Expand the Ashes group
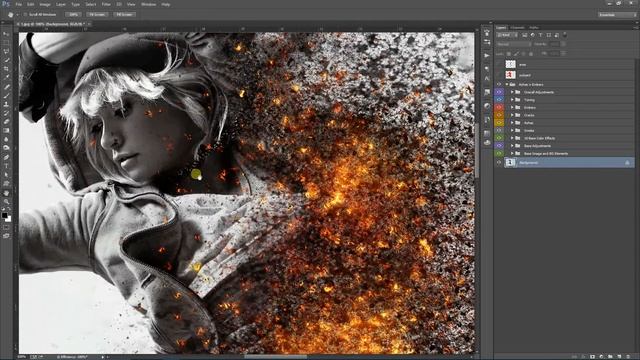 pyautogui.click(x=512, y=122)
